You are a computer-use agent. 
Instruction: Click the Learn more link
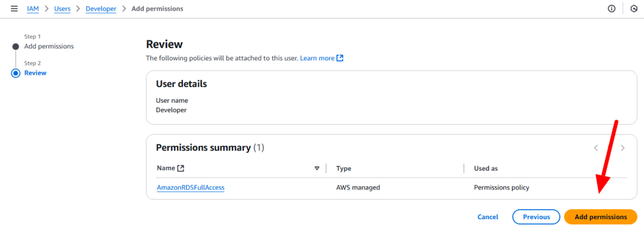317,58
